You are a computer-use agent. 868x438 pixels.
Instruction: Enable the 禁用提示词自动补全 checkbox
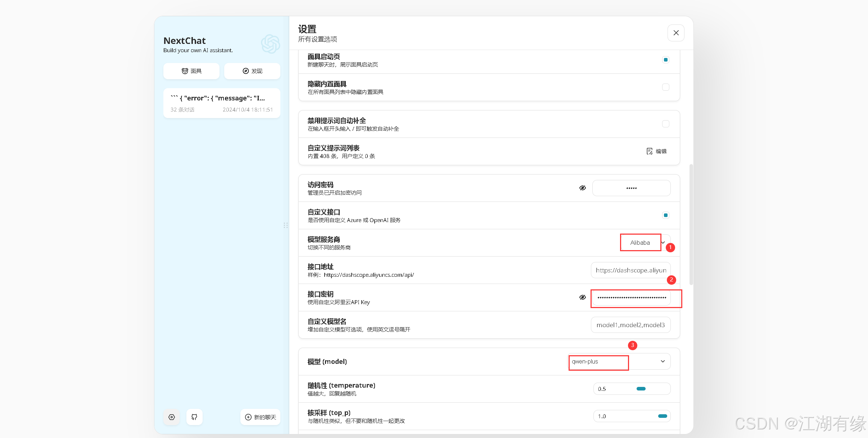[666, 124]
